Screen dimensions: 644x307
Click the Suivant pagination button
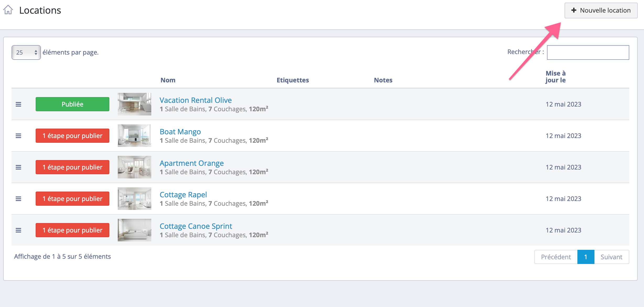611,257
